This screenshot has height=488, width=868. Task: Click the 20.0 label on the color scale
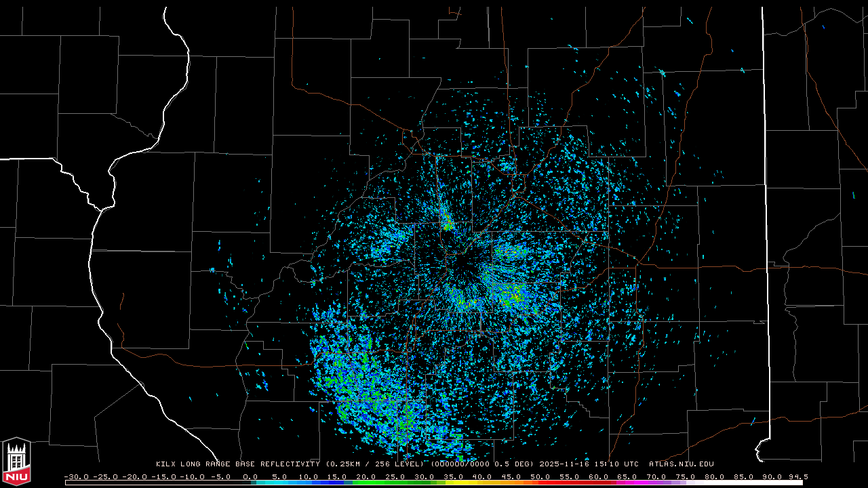click(366, 476)
